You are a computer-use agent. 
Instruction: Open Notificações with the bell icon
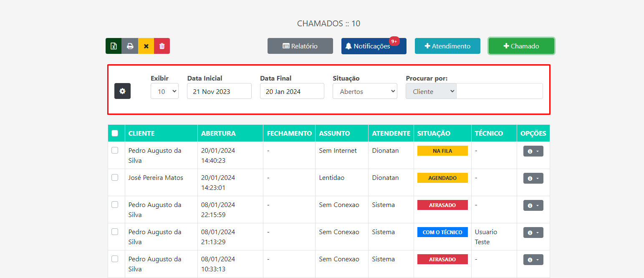[x=373, y=46]
